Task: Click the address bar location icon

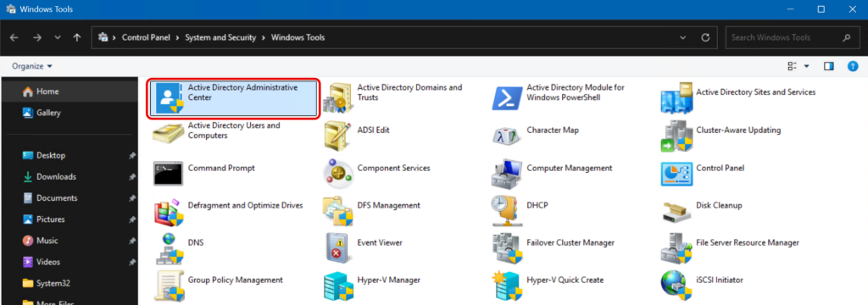Action: coord(103,37)
